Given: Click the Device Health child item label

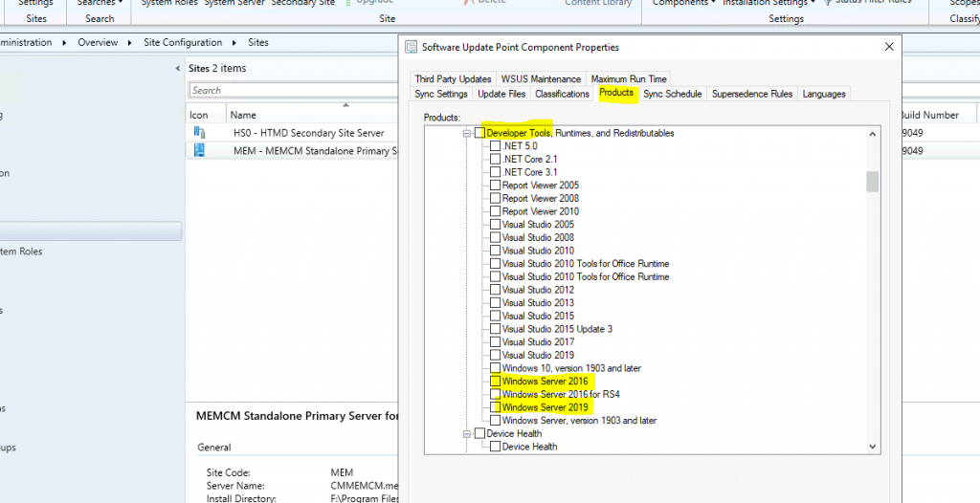Looking at the screenshot, I should [x=530, y=447].
